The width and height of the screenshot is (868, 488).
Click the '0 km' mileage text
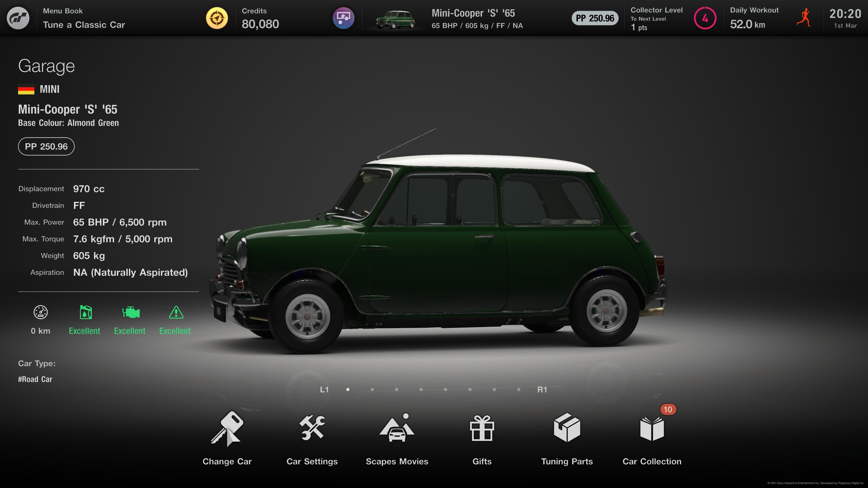coord(40,331)
